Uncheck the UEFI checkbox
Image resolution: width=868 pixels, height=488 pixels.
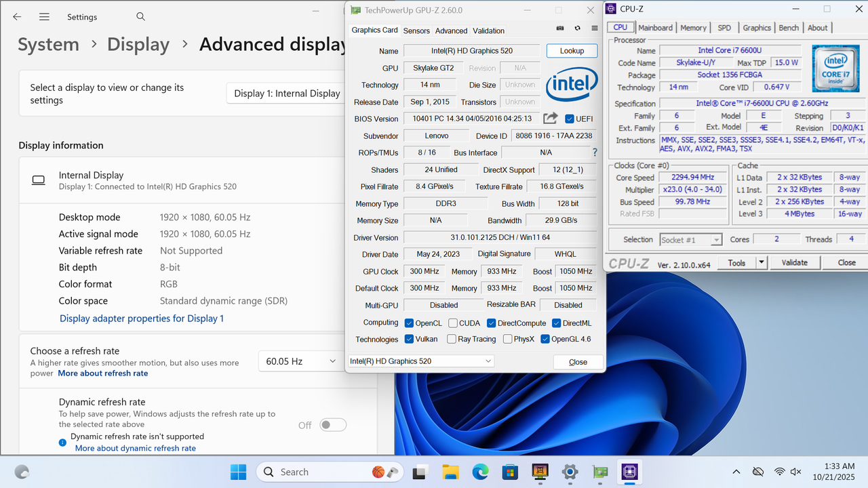tap(568, 118)
